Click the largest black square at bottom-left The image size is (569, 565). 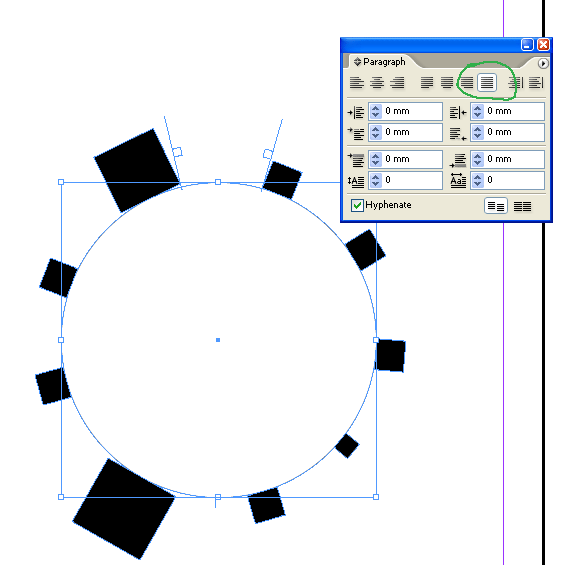pos(124,509)
